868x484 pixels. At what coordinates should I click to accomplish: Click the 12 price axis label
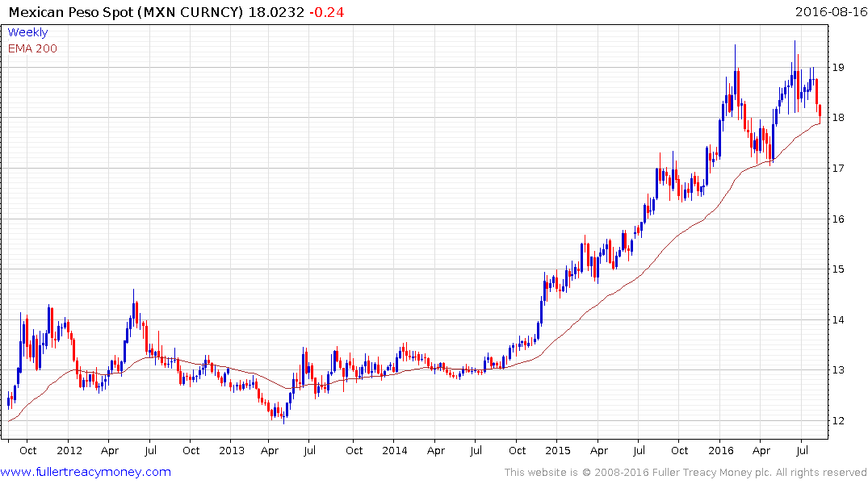coord(838,421)
